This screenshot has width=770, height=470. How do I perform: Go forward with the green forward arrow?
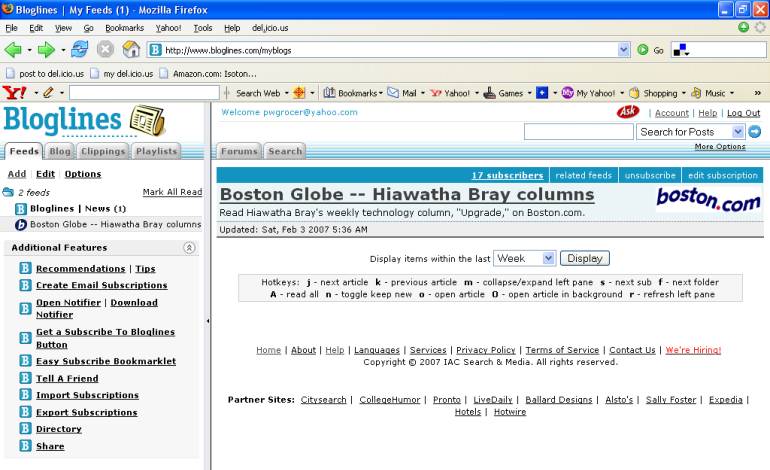coord(46,50)
